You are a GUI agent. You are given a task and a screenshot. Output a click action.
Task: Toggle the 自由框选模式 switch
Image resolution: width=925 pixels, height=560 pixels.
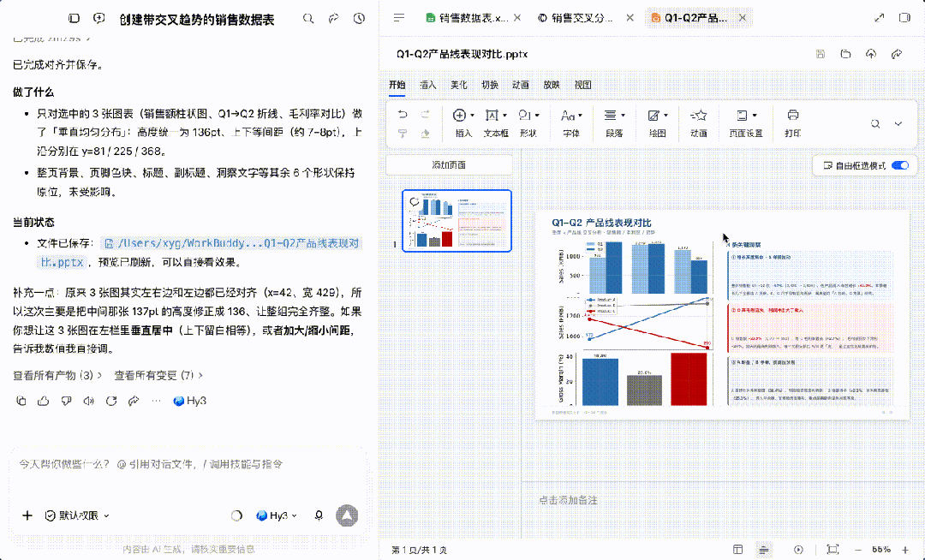900,165
